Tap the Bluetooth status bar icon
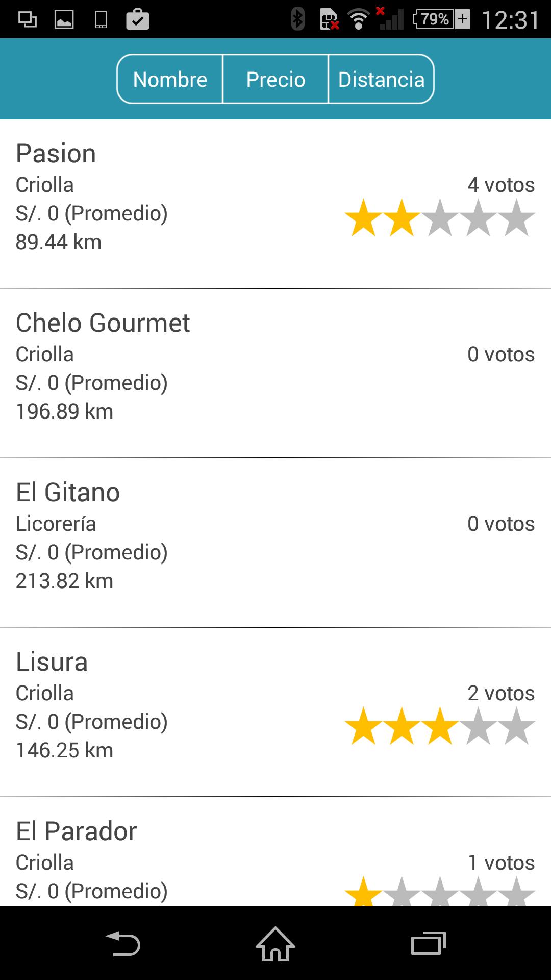This screenshot has width=551, height=980. coord(297,19)
